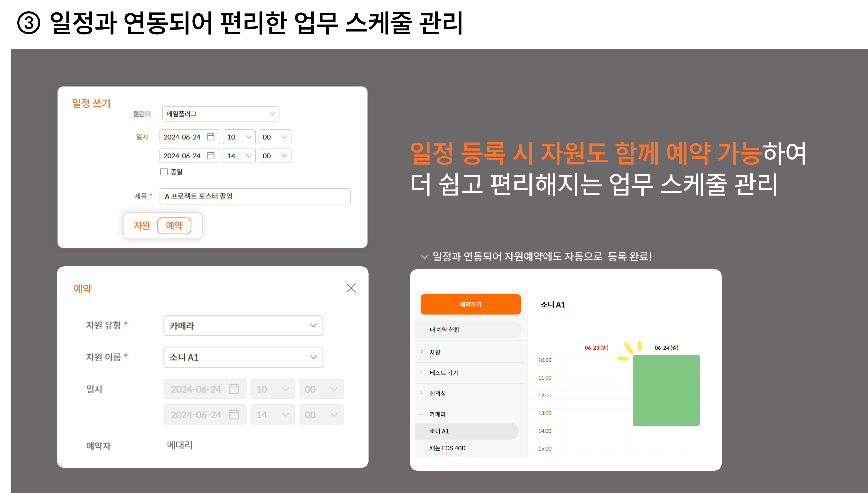The width and height of the screenshot is (868, 493).
Task: Open the end date calendar picker icon
Action: 211,155
